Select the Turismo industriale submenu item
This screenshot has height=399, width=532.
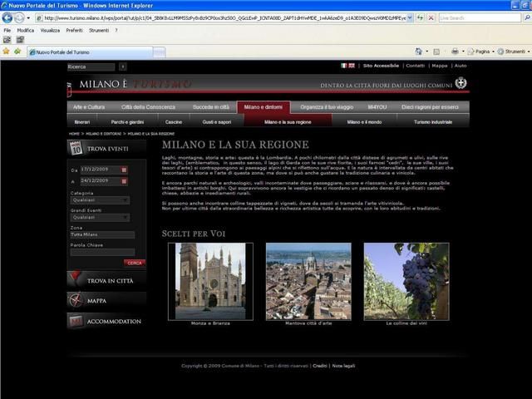click(x=433, y=122)
